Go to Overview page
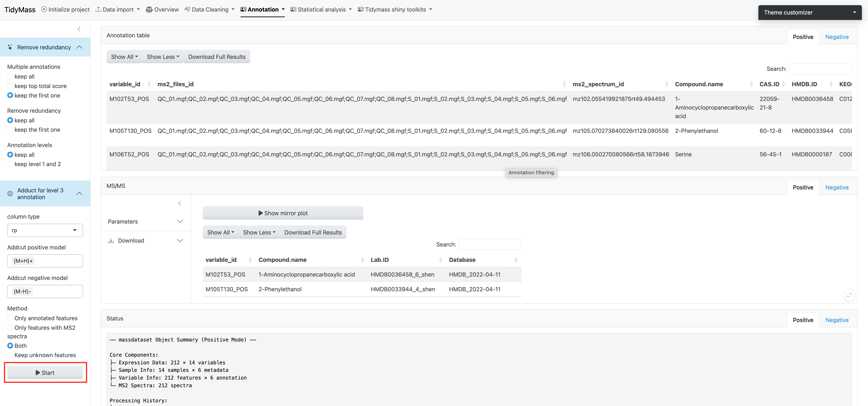 [162, 10]
